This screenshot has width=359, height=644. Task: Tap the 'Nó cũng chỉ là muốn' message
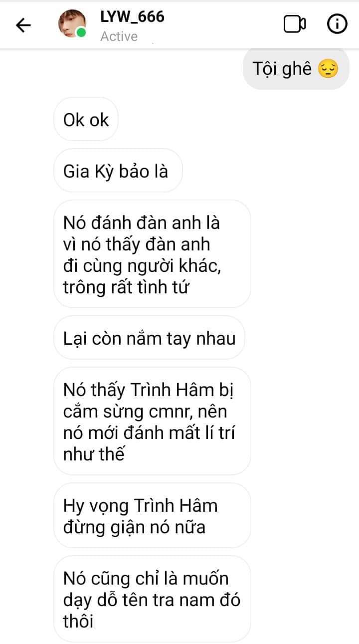[x=152, y=599]
